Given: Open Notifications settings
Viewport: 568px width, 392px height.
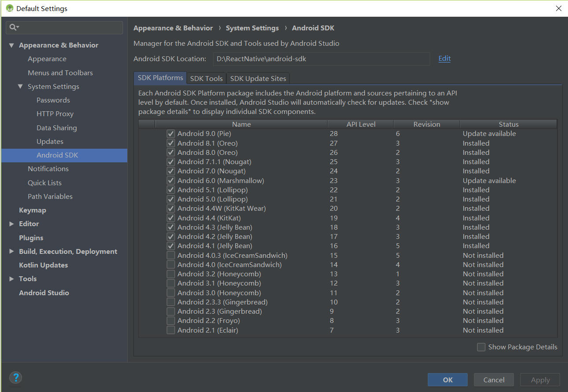Looking at the screenshot, I should point(48,169).
